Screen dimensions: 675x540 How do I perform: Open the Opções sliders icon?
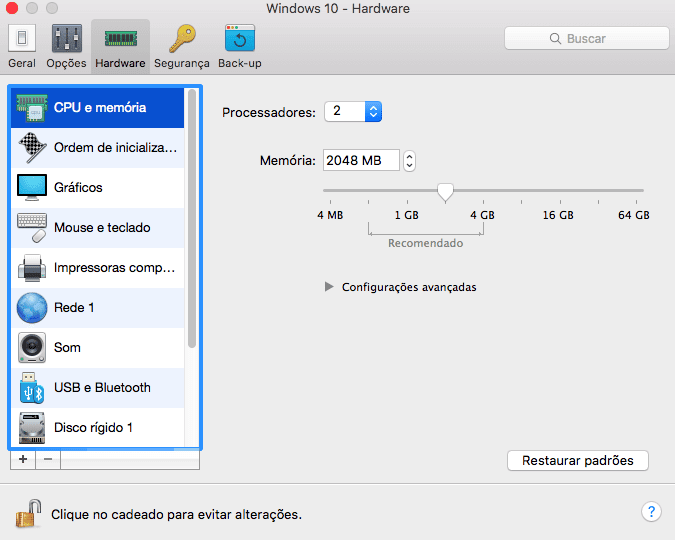67,38
